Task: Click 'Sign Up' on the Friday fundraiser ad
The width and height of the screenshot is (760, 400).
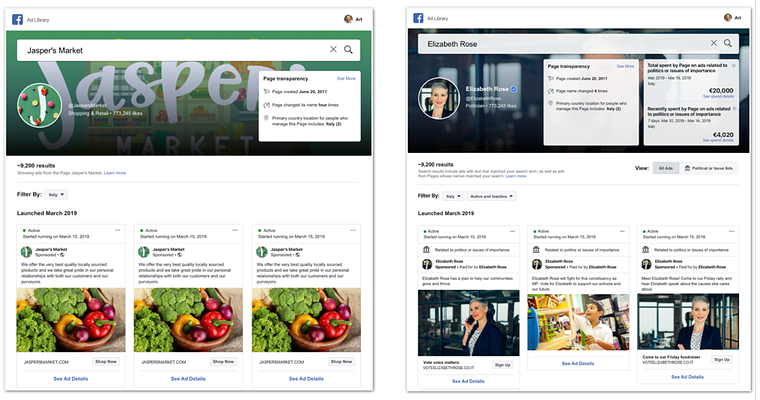Action: [722, 360]
